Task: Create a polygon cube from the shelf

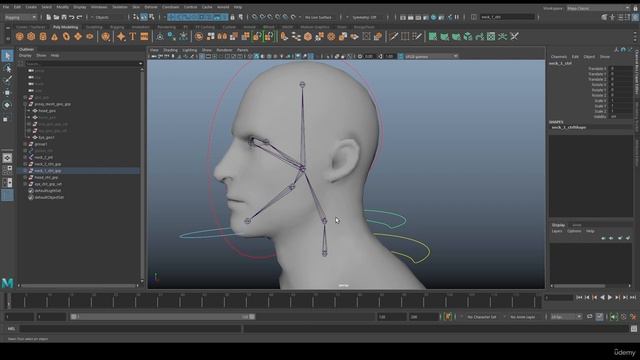Action: click(31, 37)
